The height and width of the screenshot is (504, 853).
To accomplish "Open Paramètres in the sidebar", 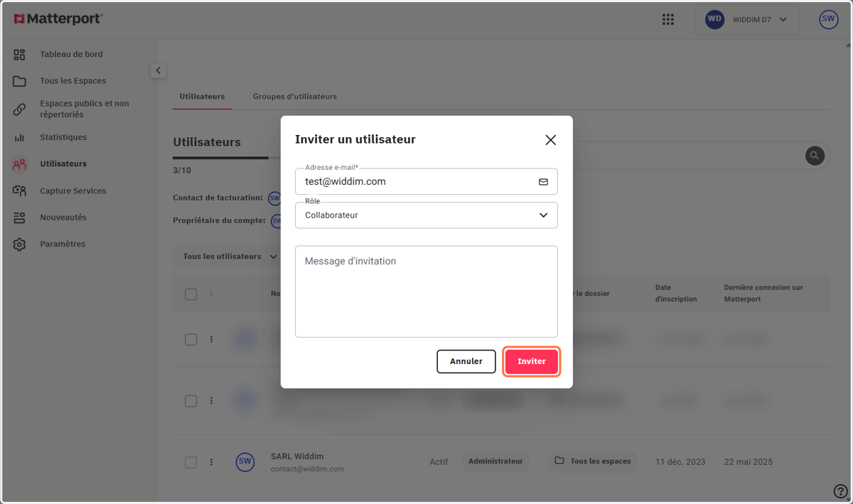I will 63,244.
